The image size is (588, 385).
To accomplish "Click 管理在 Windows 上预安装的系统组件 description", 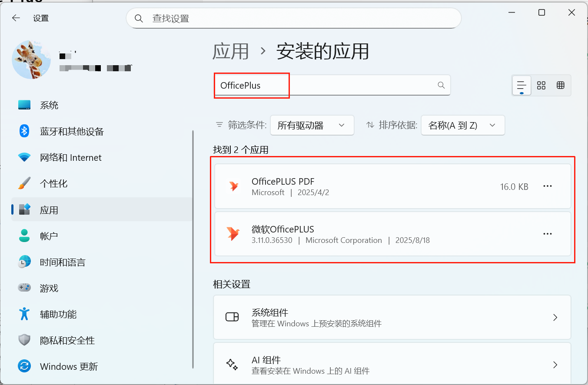I will 317,324.
